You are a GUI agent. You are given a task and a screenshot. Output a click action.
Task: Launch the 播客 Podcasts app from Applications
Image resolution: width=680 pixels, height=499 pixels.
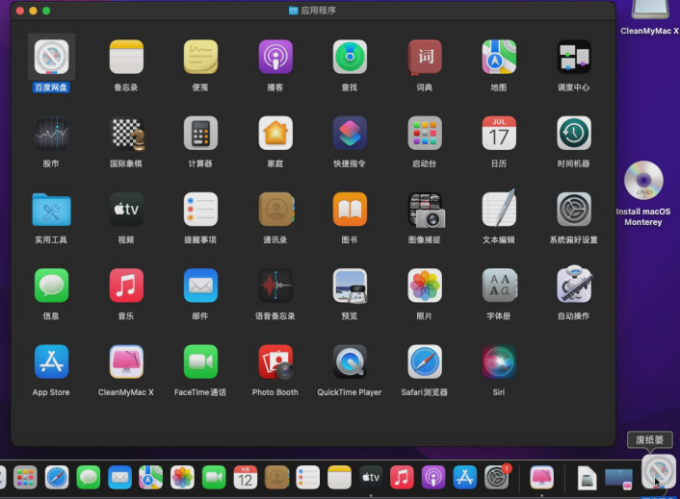[x=275, y=57]
